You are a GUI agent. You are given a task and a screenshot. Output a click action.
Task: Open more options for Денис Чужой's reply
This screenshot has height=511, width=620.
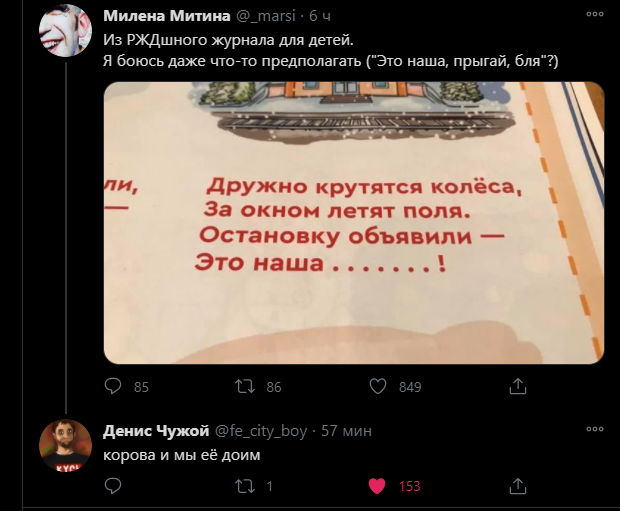click(x=595, y=429)
